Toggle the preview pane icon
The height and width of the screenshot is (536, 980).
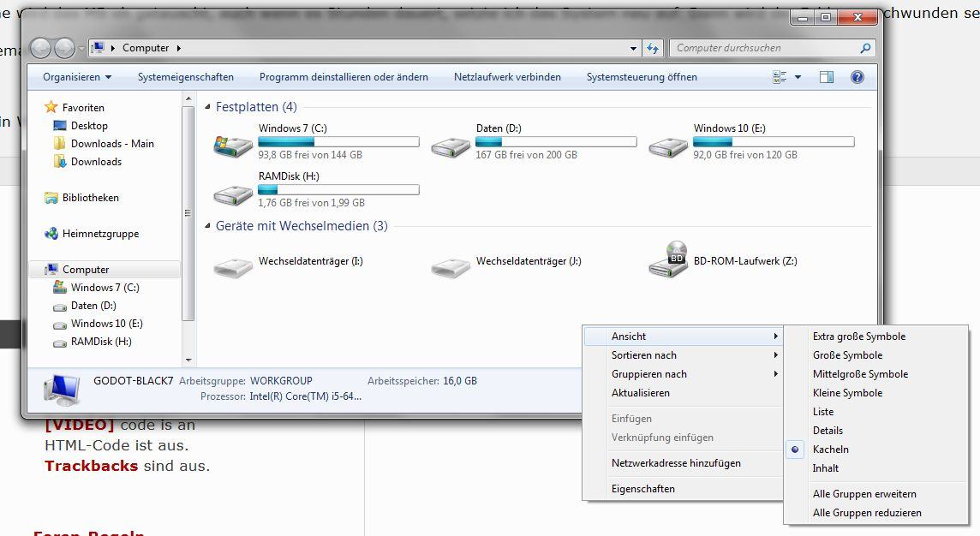coord(827,77)
